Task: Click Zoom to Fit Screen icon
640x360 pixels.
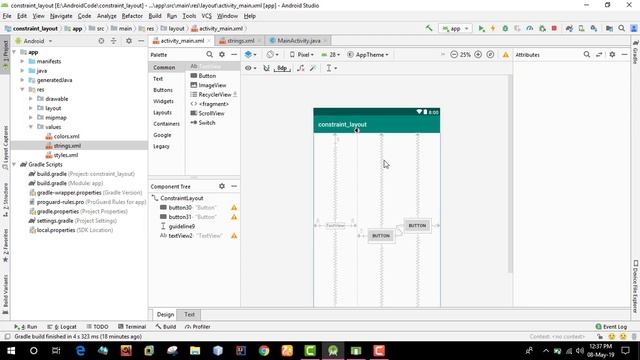Action: [490, 54]
